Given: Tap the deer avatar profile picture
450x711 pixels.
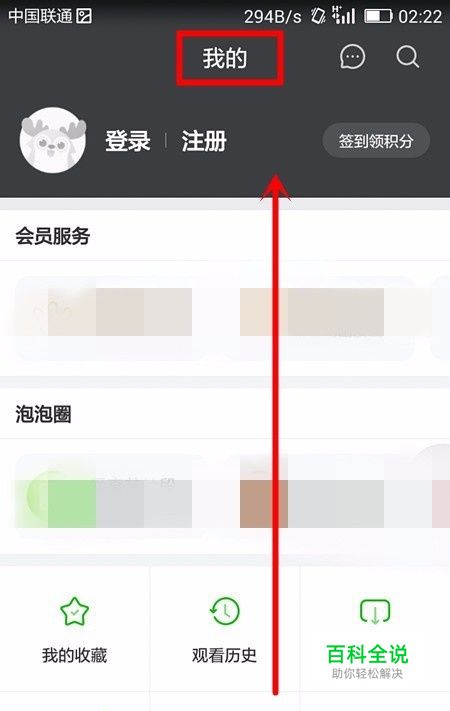Looking at the screenshot, I should [x=53, y=140].
